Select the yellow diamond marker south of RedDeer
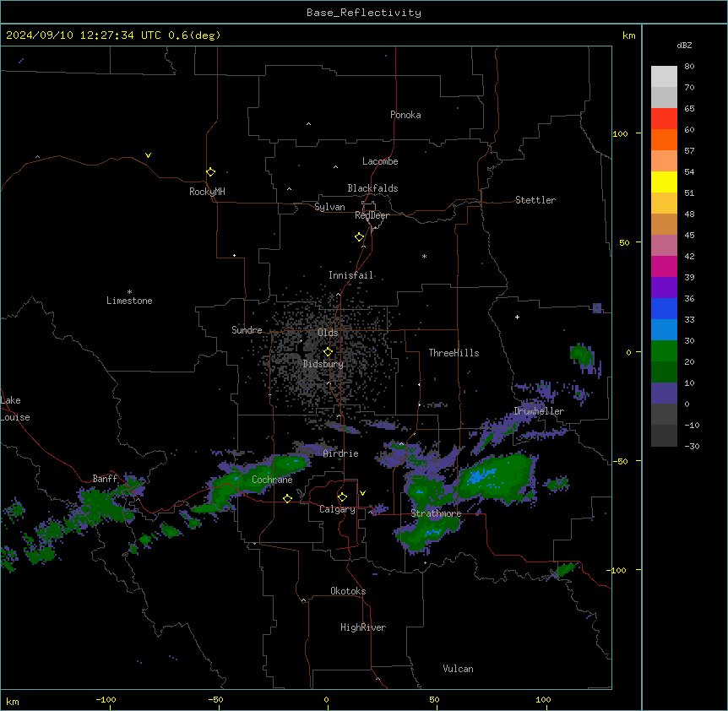 click(360, 237)
